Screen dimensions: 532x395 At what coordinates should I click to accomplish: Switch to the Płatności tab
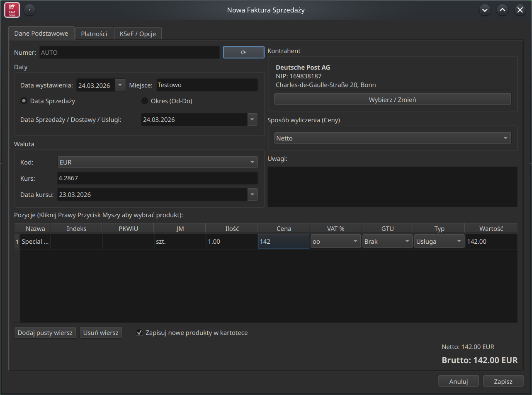pyautogui.click(x=94, y=34)
